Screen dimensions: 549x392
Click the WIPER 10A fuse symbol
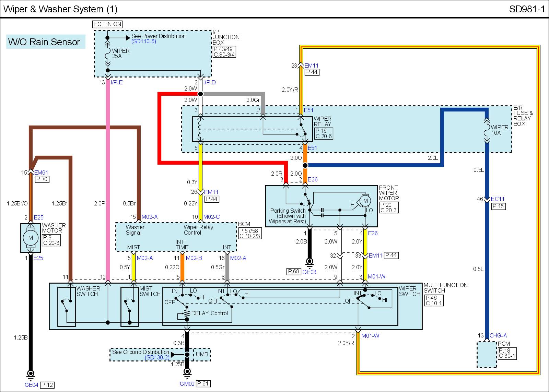pyautogui.click(x=487, y=130)
